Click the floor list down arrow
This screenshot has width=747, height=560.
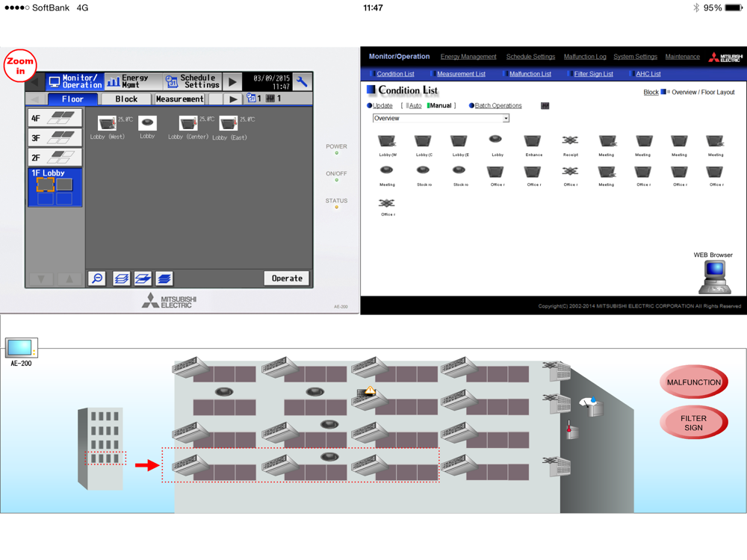[x=41, y=279]
